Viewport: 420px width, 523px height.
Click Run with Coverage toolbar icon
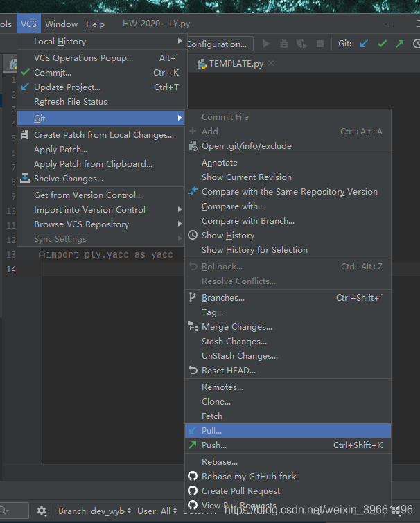tap(301, 44)
